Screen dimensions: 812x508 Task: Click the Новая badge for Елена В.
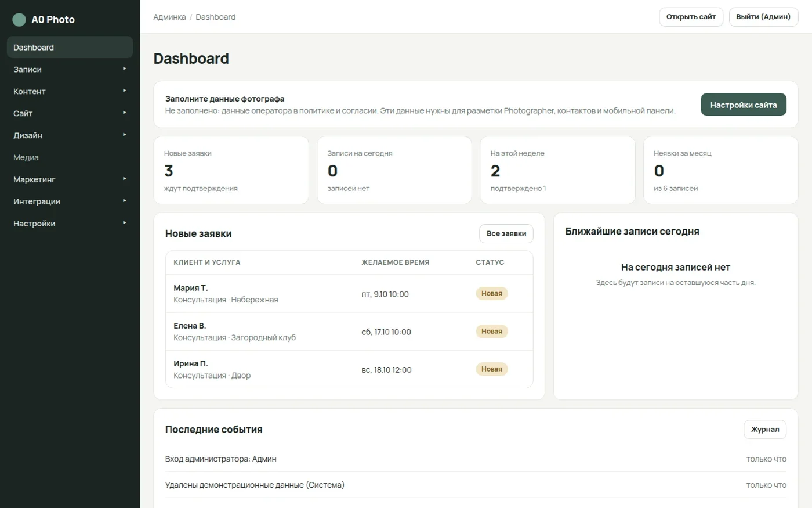click(492, 332)
